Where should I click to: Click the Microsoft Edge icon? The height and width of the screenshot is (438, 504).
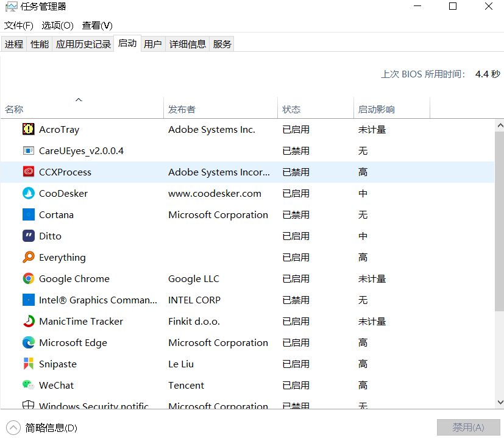coord(28,342)
